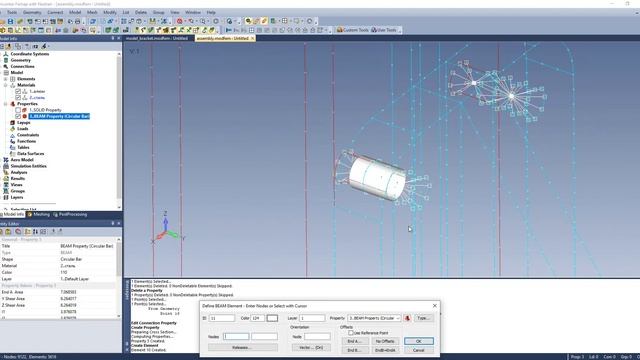The width and height of the screenshot is (640, 360).
Task: Close the Model Info pane
Action: (119, 38)
